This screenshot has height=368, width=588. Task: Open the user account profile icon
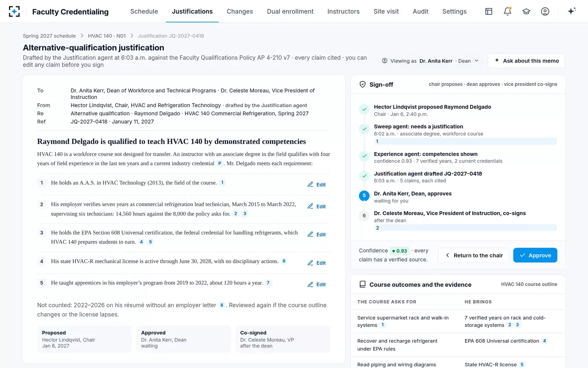point(545,11)
